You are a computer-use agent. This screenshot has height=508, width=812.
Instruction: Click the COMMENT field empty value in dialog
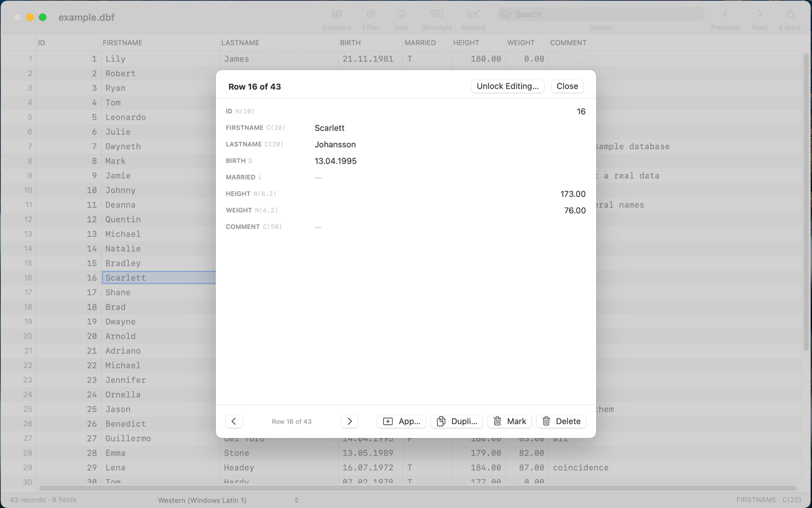click(x=318, y=227)
